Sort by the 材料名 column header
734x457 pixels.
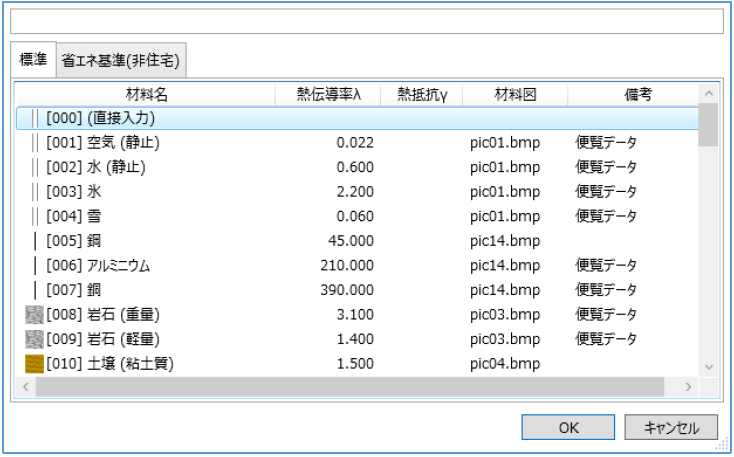click(146, 94)
